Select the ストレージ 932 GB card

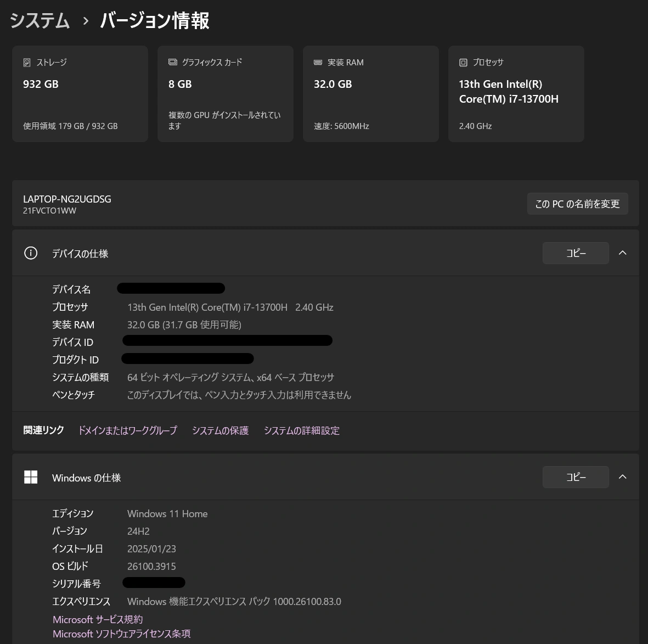(x=80, y=94)
